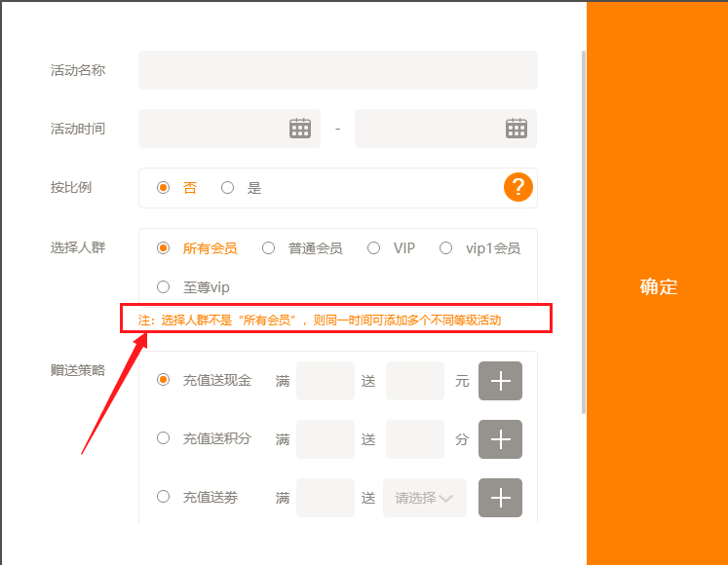Select vip1会员 radio option
This screenshot has height=565, width=728.
click(446, 248)
